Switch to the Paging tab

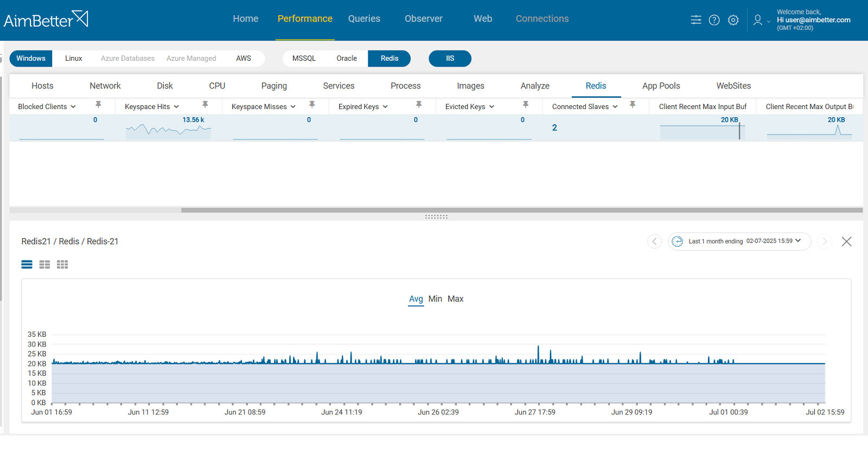[274, 86]
